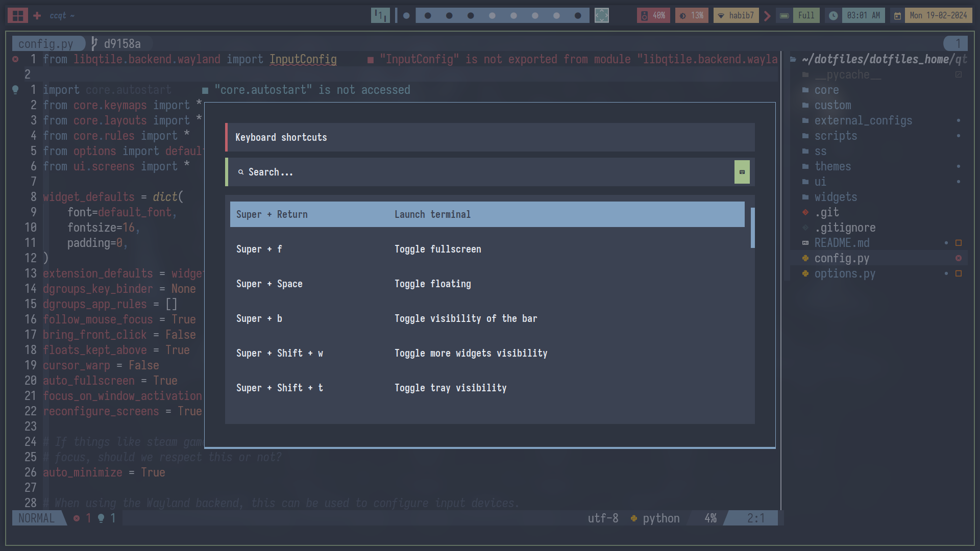Click the volume widget showing 40%
The image size is (980, 551).
click(x=653, y=15)
